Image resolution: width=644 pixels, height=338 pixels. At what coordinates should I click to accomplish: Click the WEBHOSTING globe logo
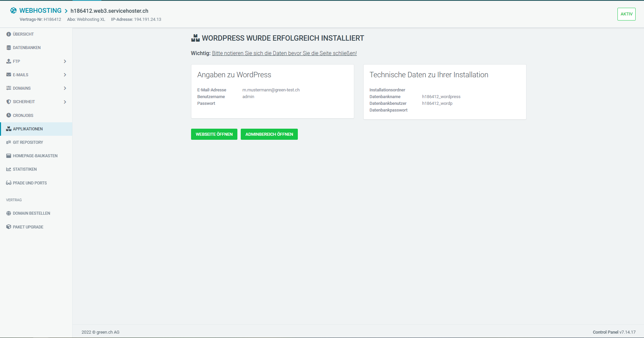(13, 10)
